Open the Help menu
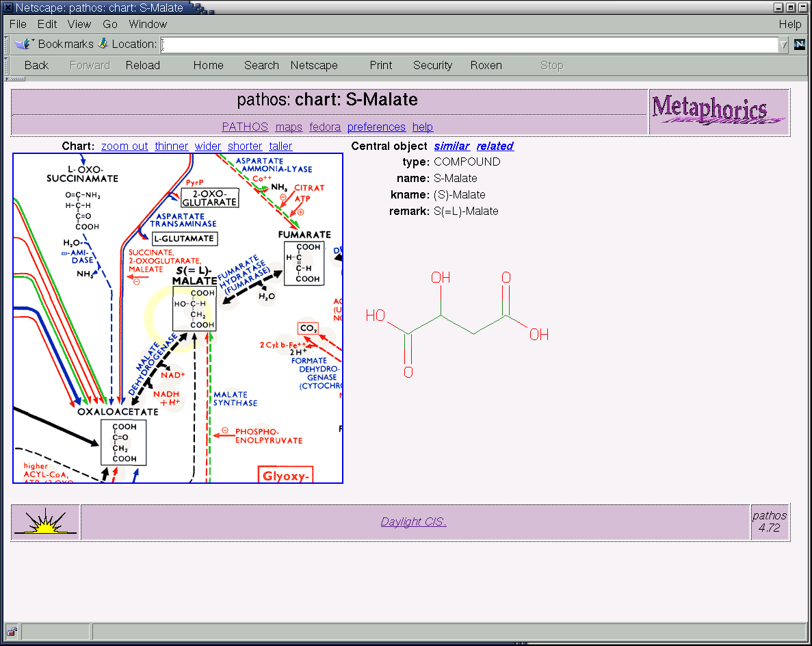This screenshot has height=646, width=812. [x=790, y=25]
